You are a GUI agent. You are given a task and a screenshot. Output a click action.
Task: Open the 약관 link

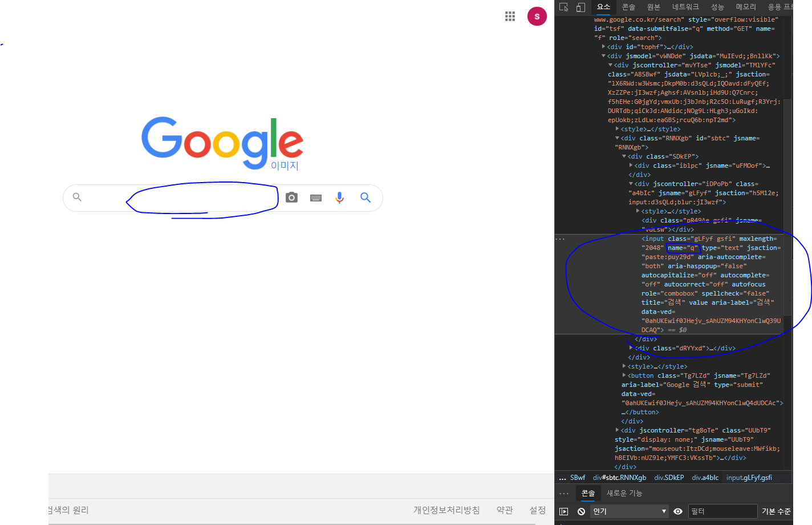(505, 510)
